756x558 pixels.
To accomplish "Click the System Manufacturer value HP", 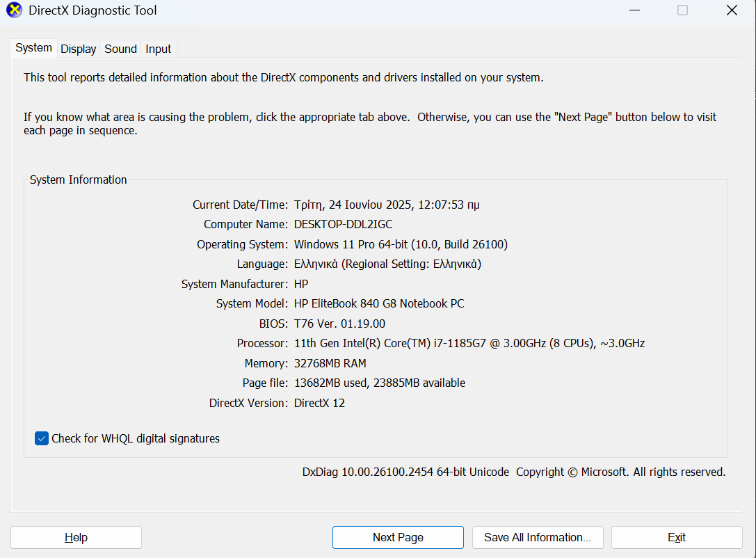I will 301,284.
